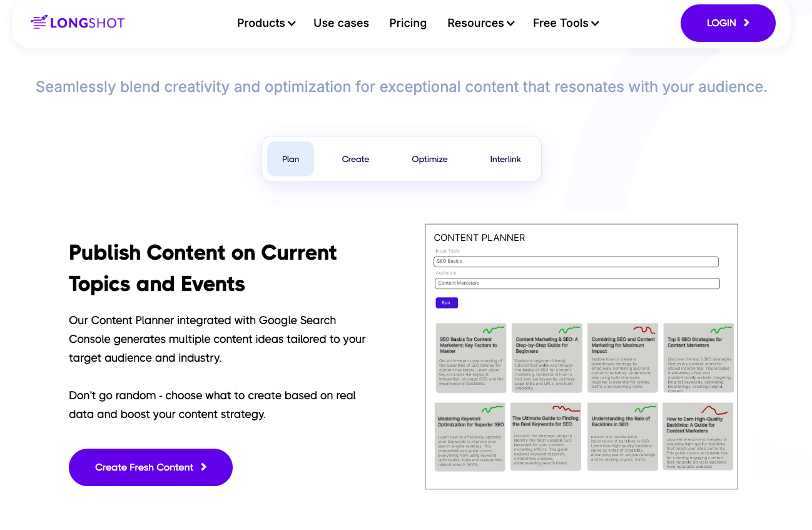Click trend graph on 'Top 5 SEO Strategies' card
Viewport: 812px width, 530px height.
coord(721,330)
